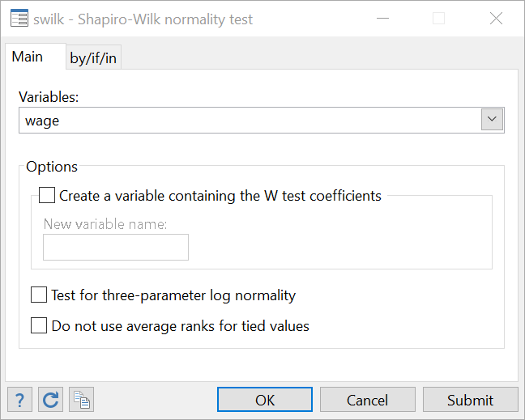This screenshot has height=420, width=525.
Task: Expand the Variables dropdown arrow
Action: pyautogui.click(x=492, y=119)
